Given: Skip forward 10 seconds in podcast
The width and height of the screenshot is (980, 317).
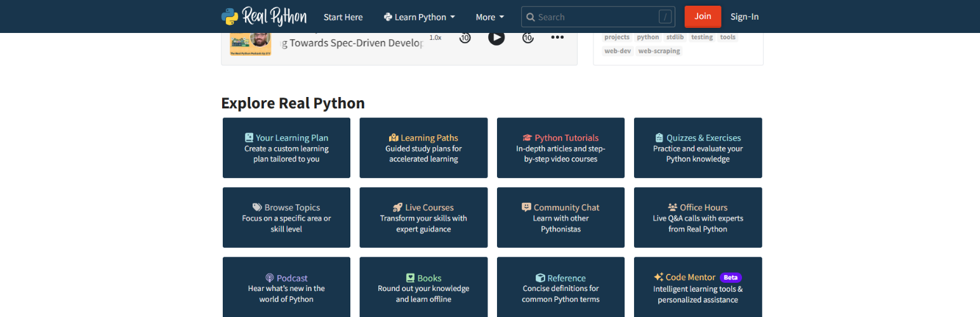Looking at the screenshot, I should tap(528, 37).
